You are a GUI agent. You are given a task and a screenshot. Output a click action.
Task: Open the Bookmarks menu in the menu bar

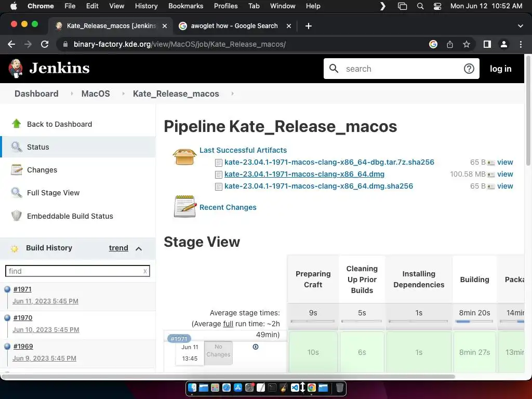tap(185, 6)
